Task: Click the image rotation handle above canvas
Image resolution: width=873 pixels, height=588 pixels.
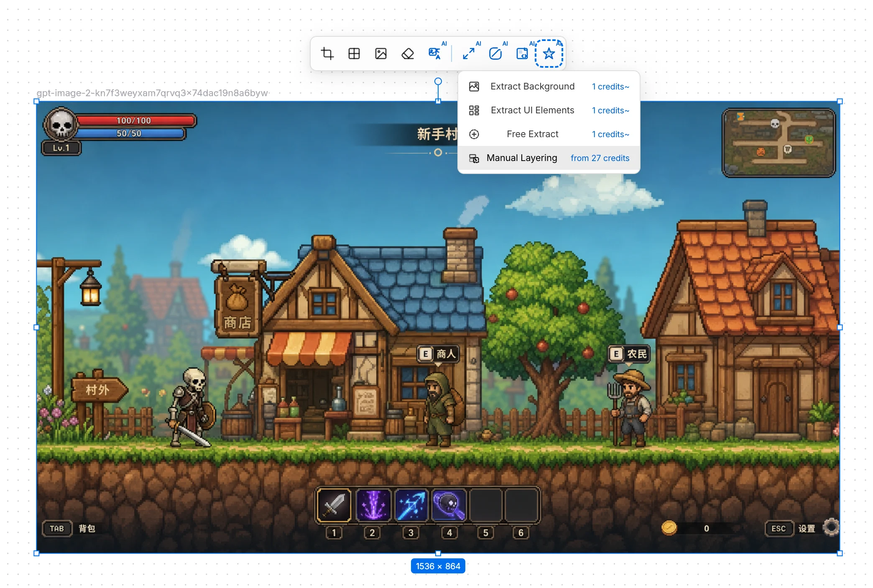Action: click(x=438, y=81)
